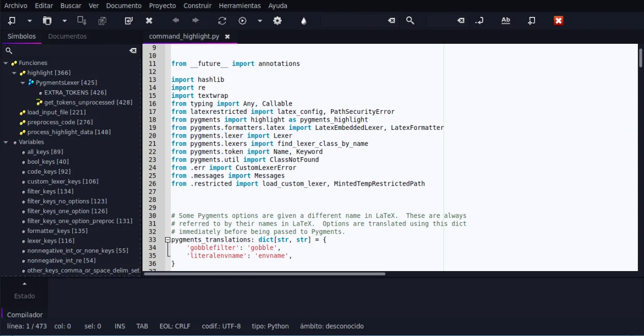Open the Estado message tab

(25, 296)
